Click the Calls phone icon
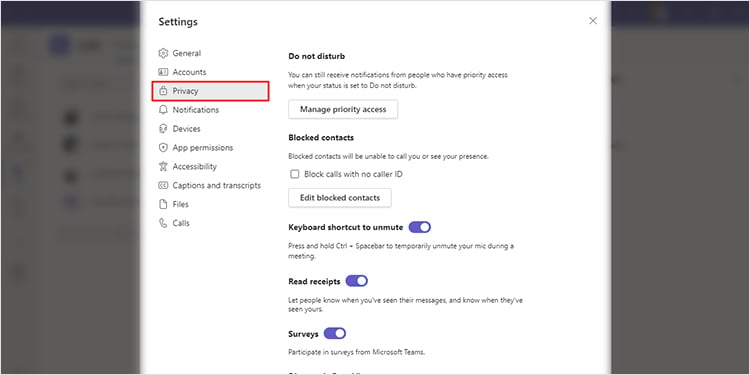This screenshot has width=750, height=375. 163,223
